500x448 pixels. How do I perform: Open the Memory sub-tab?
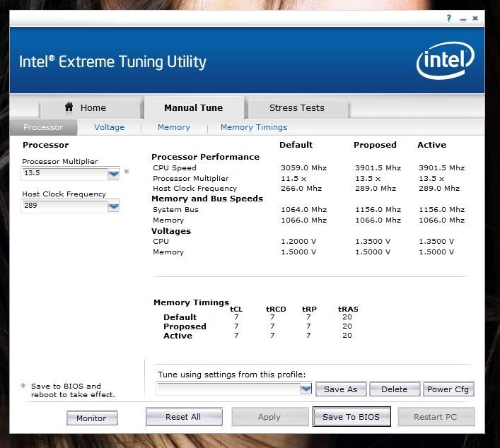click(174, 127)
